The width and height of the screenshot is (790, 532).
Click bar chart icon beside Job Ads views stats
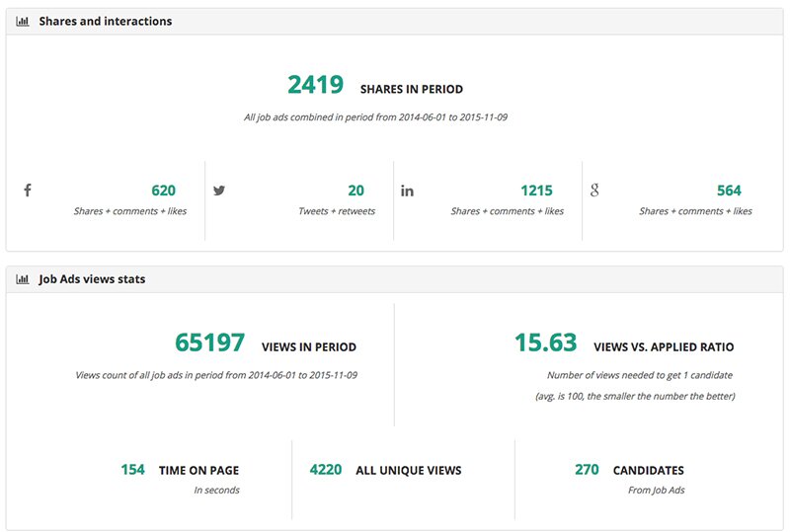pos(23,279)
